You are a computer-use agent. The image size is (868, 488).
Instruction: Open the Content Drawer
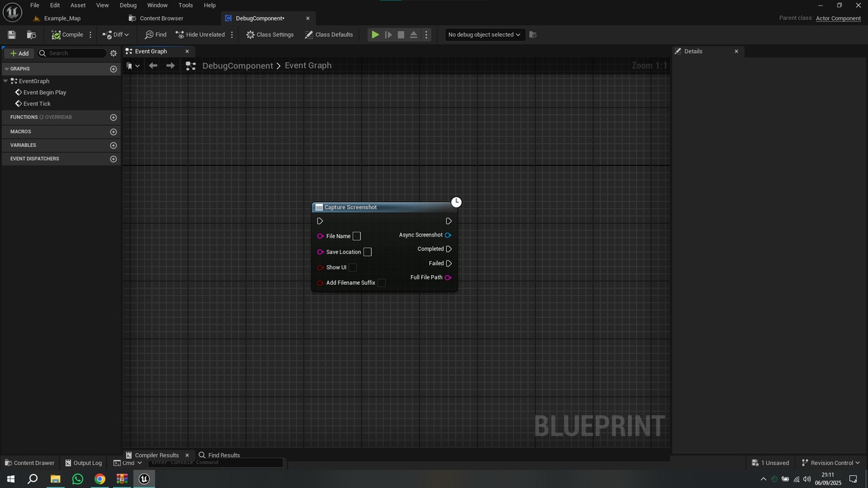[x=29, y=463]
